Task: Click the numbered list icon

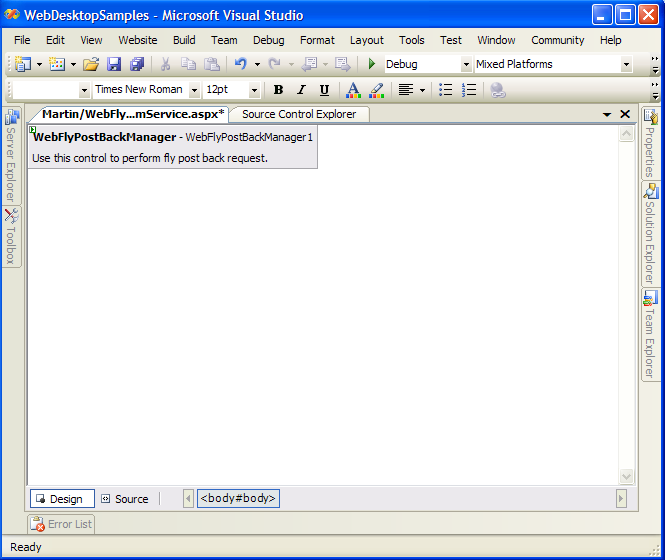Action: [469, 90]
